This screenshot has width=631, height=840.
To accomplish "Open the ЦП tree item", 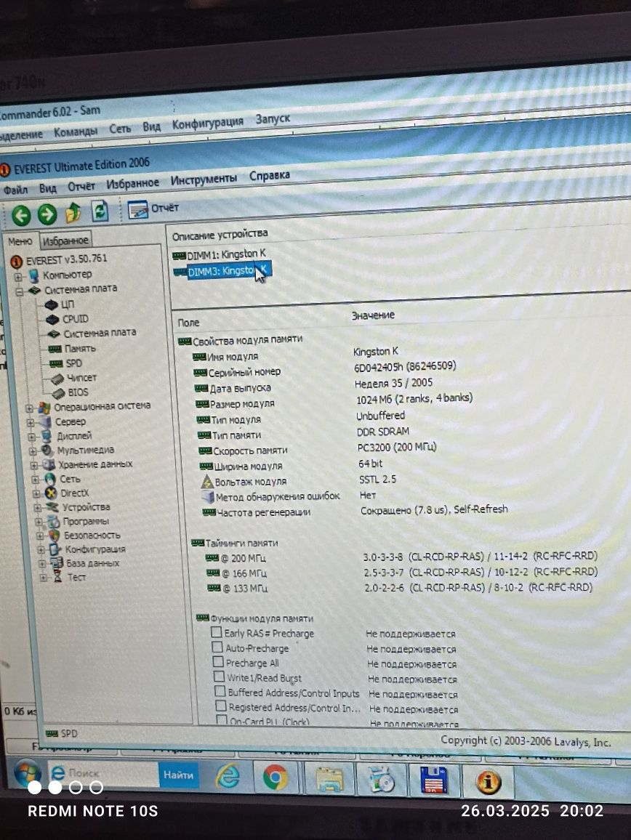I will click(x=67, y=304).
